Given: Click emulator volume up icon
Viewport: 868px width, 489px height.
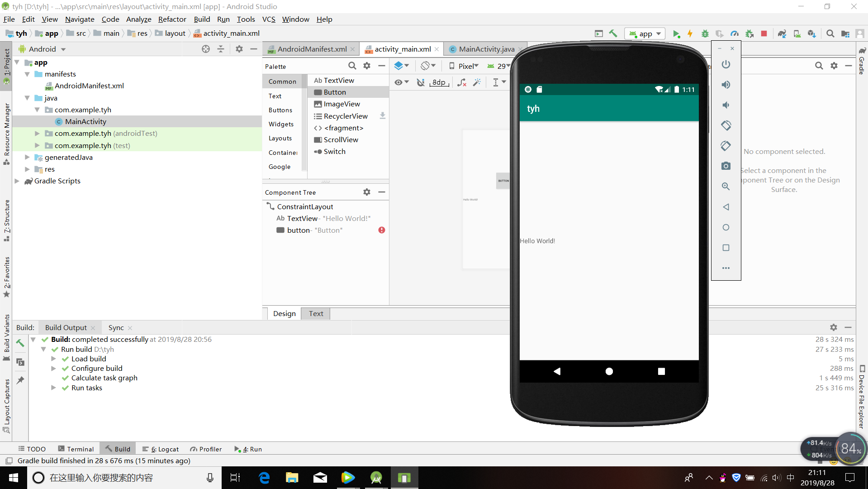Looking at the screenshot, I should click(x=726, y=85).
